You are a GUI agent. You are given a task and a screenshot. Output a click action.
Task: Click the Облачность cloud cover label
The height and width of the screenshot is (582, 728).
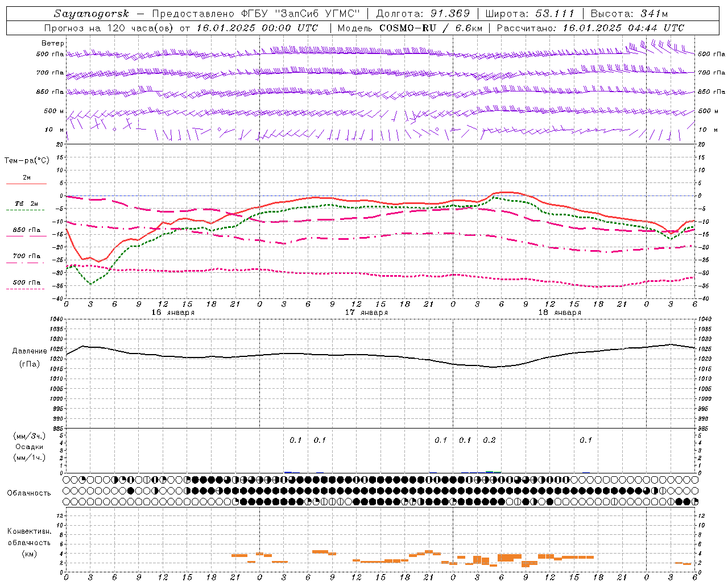click(29, 493)
